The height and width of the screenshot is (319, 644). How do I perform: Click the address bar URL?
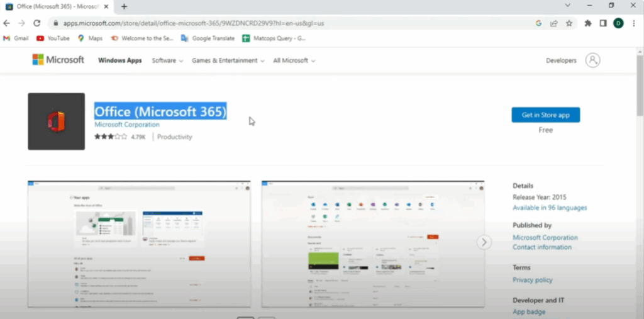click(x=194, y=23)
